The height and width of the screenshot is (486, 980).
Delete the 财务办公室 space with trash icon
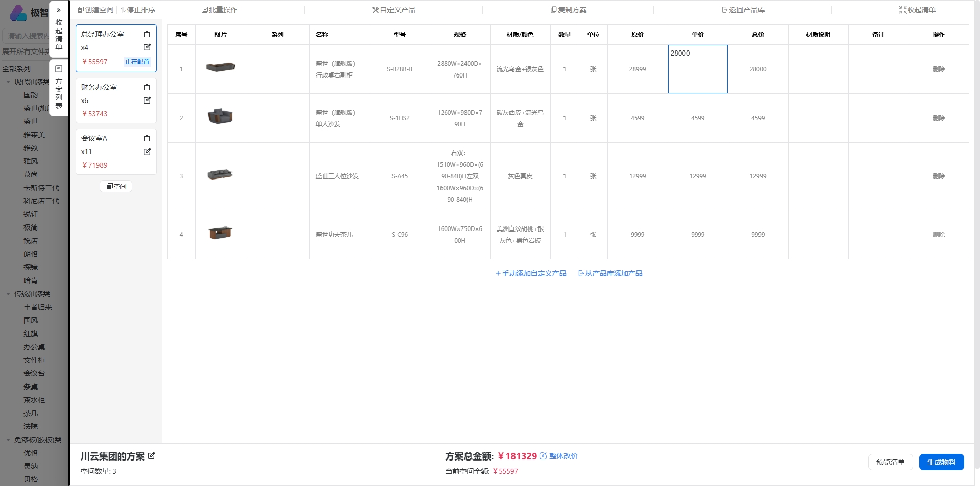147,87
